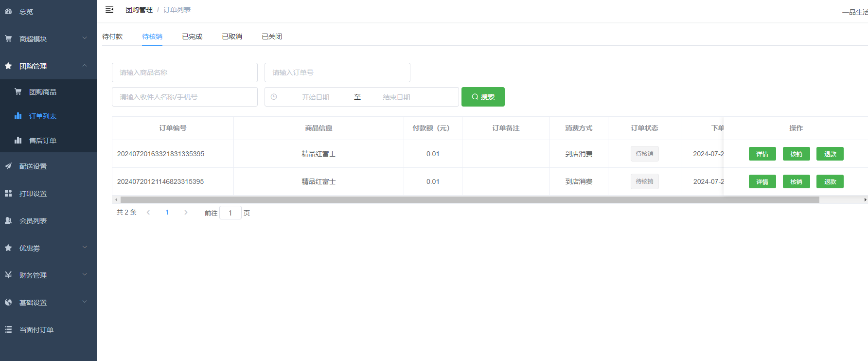This screenshot has width=868, height=361.
Task: Click the user icon beside 会员列表
Action: 8,220
